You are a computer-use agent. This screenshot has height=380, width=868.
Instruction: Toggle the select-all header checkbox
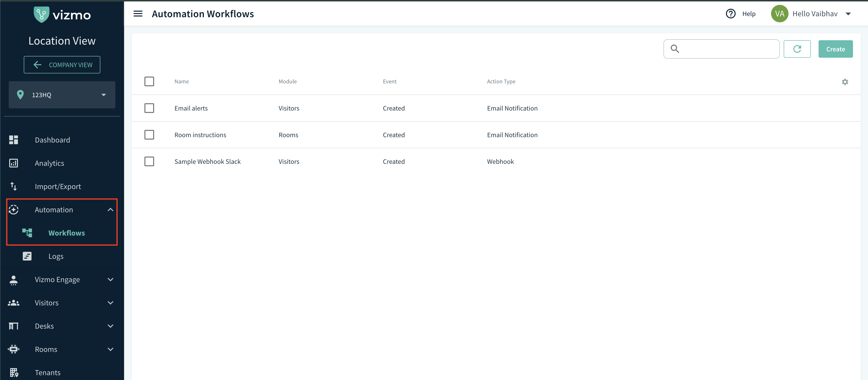149,81
